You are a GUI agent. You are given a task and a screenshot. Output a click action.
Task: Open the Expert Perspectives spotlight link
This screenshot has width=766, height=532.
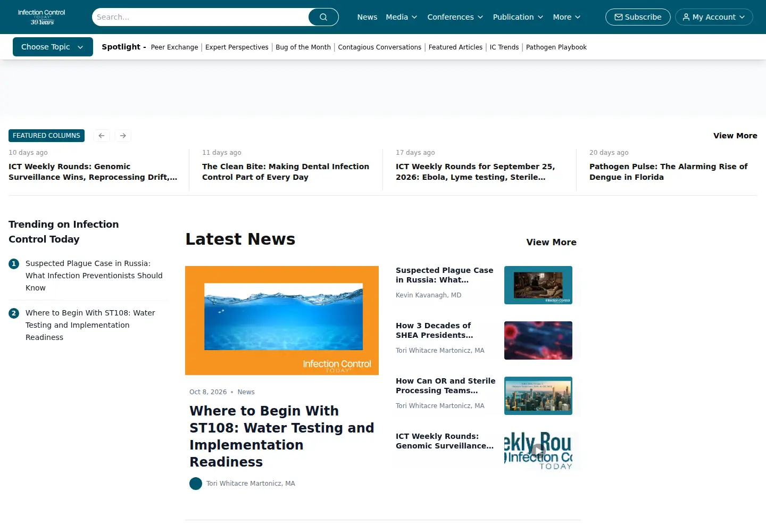pyautogui.click(x=237, y=47)
